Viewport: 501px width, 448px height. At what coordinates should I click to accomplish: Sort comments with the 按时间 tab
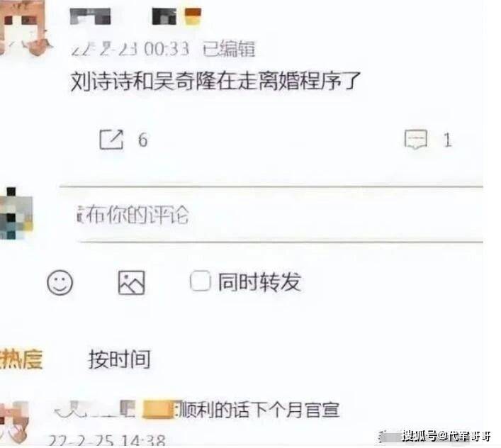click(120, 359)
